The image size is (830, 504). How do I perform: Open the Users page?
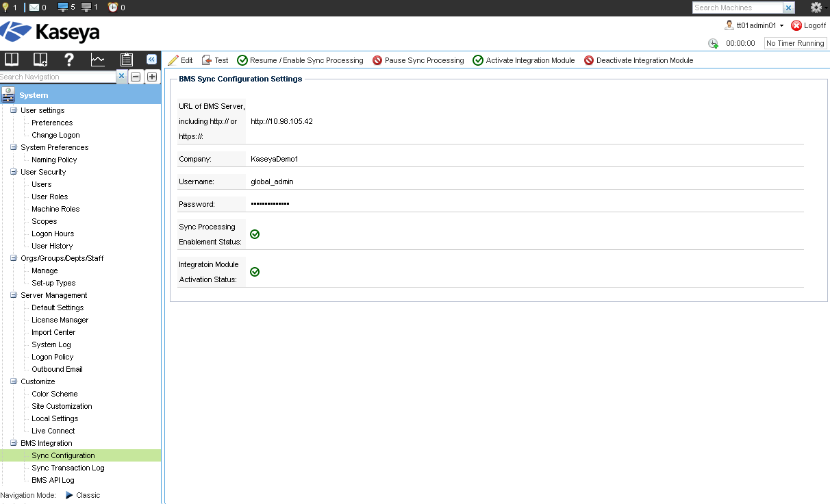pyautogui.click(x=41, y=184)
